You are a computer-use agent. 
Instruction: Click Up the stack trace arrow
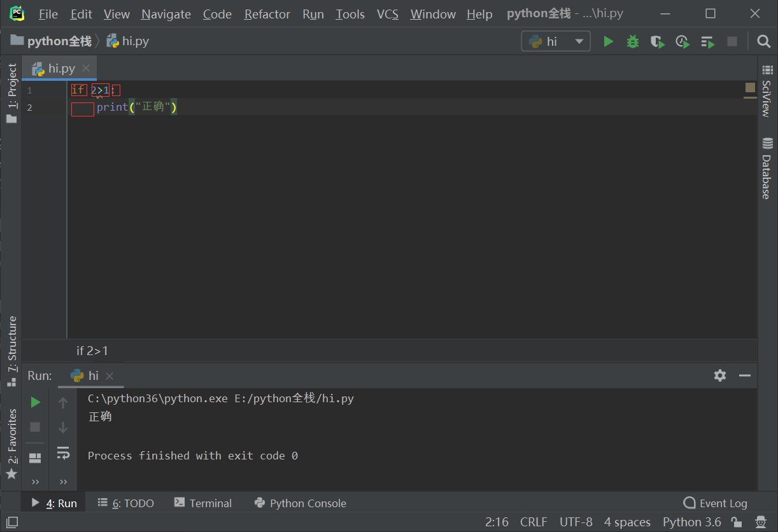[63, 402]
